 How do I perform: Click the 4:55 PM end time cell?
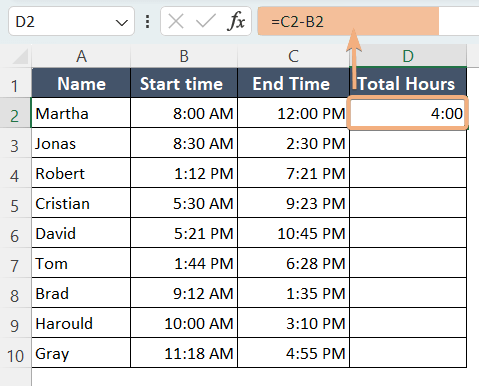click(293, 353)
